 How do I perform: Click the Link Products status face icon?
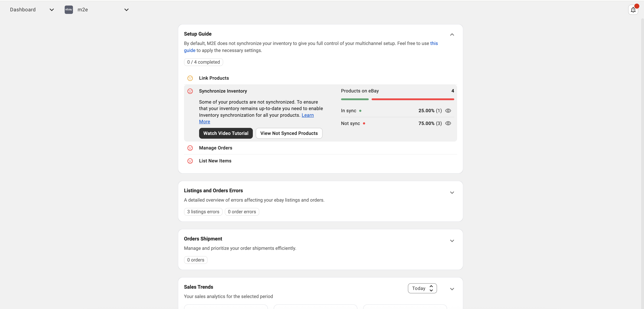coord(190,78)
